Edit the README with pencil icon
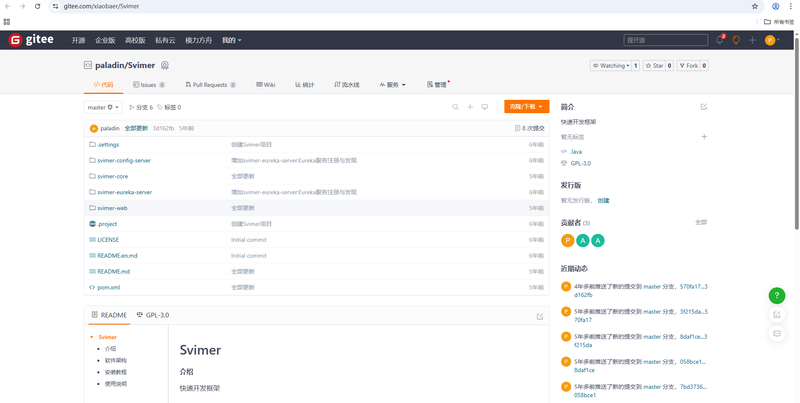Screen dimensions: 800x403 click(540, 316)
